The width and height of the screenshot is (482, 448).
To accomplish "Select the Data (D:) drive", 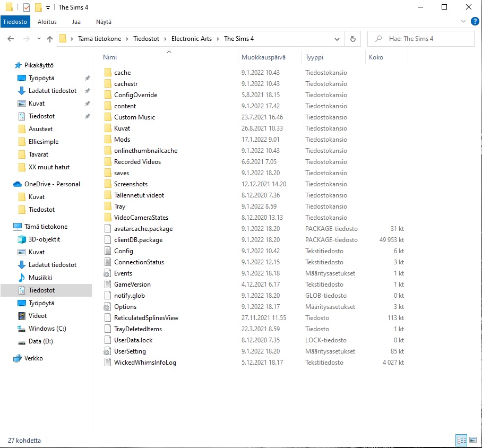I will 40,341.
